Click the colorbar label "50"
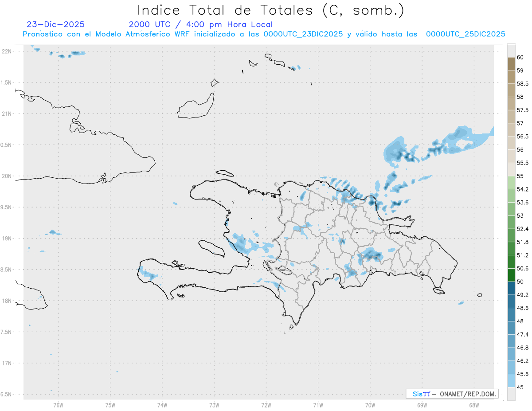This screenshot has width=532, height=411. [520, 282]
